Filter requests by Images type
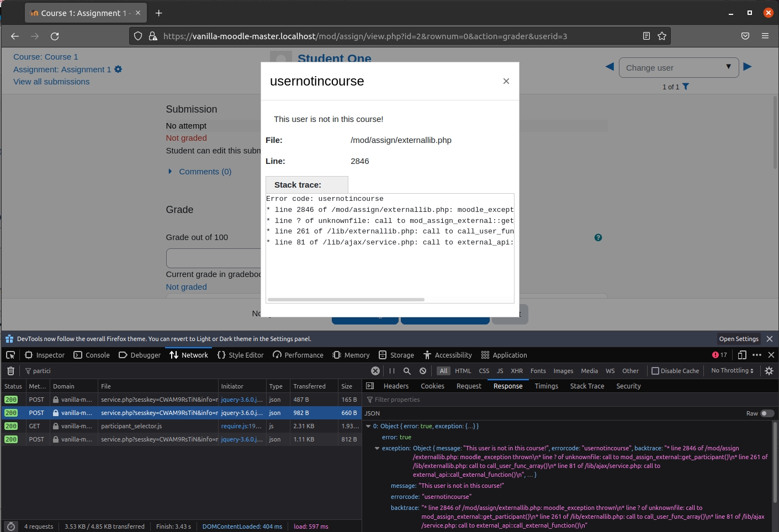779x532 pixels. point(564,371)
